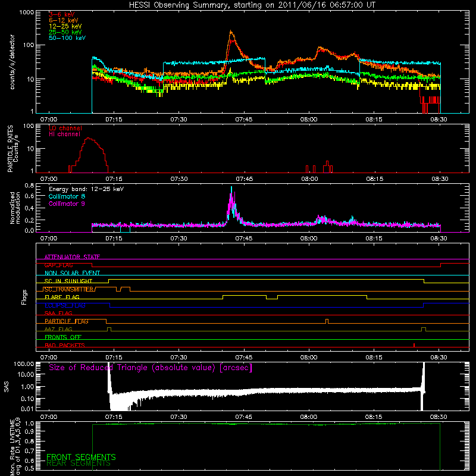Click the PARTICLE_FLAG label
Screen dimensions: 476x476
pos(67,321)
